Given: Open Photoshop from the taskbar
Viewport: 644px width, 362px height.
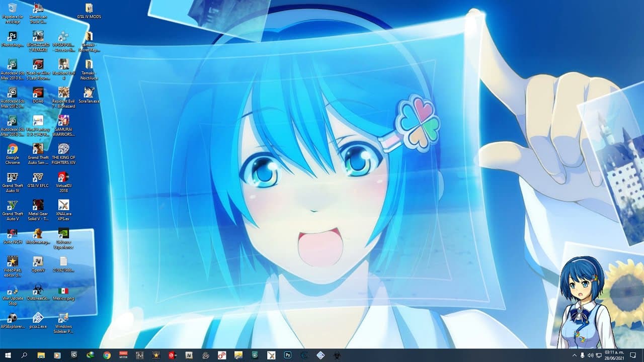Looking at the screenshot, I should pyautogui.click(x=287, y=355).
